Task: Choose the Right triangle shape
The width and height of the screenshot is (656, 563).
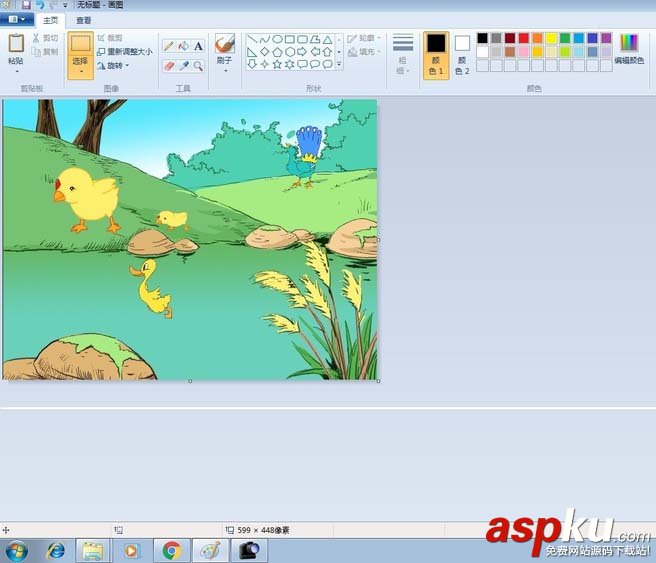Action: [252, 52]
